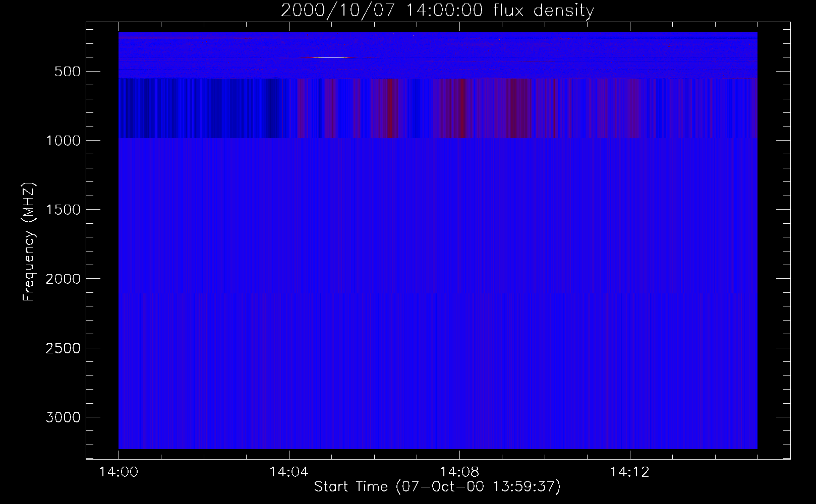This screenshot has width=816, height=504.
Task: Click the 2000 frequency tick label
Action: (x=63, y=279)
